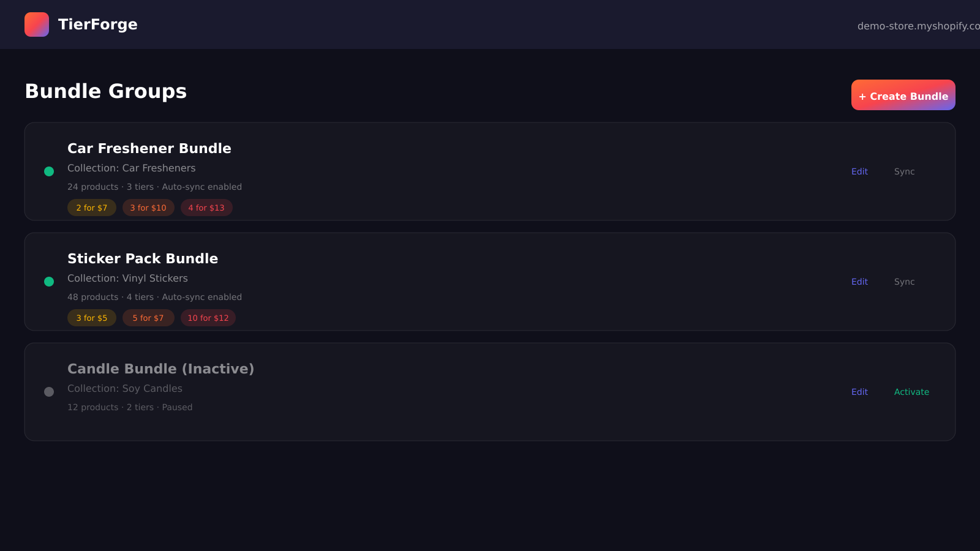Click Car Freshener Bundle green status dot
980x551 pixels.
pos(49,171)
